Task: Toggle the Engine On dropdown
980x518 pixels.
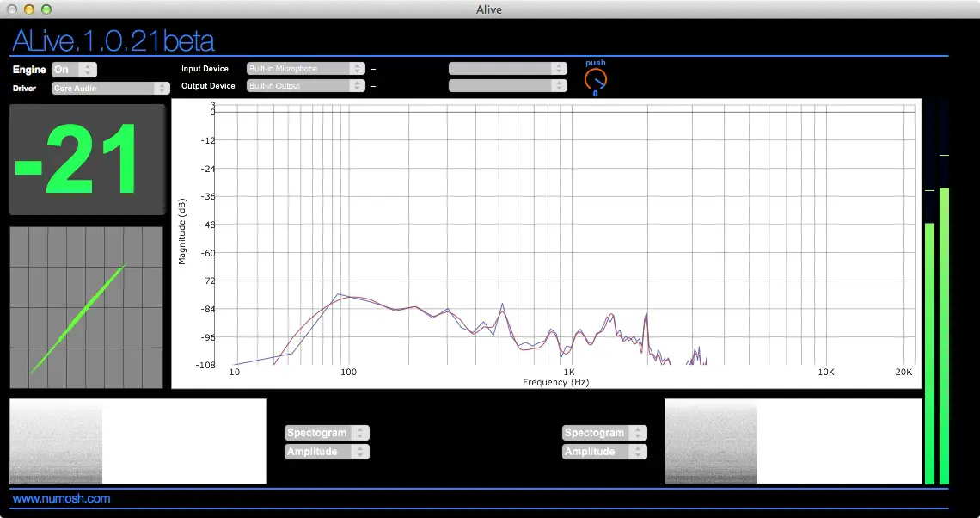Action: [74, 70]
